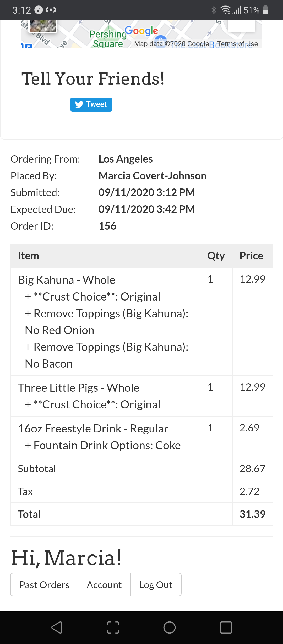283x644 pixels.
Task: Tap the Pershing Square map label
Action: click(x=108, y=39)
